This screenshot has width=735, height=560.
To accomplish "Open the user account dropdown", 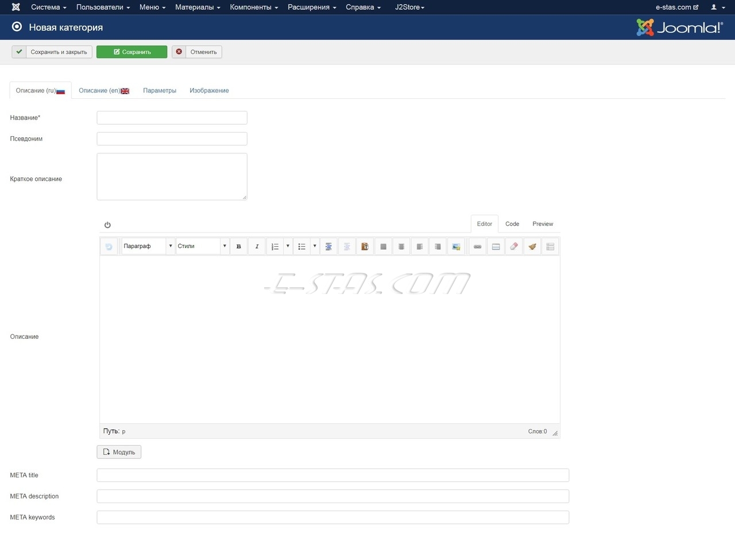I will 718,7.
